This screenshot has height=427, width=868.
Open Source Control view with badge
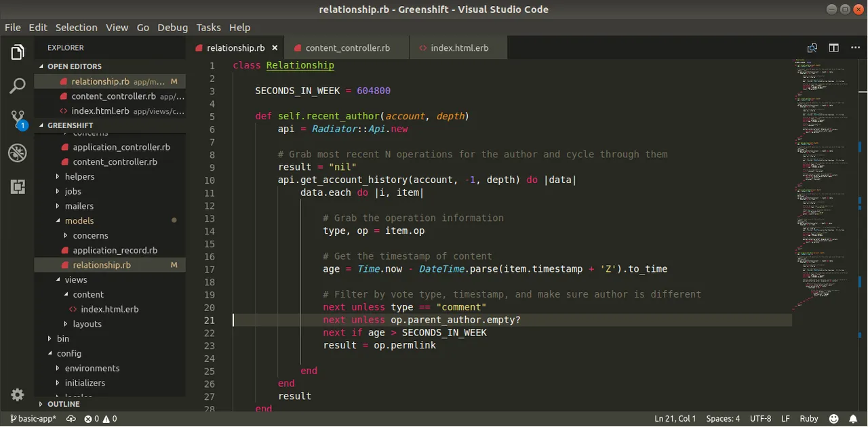(x=18, y=120)
